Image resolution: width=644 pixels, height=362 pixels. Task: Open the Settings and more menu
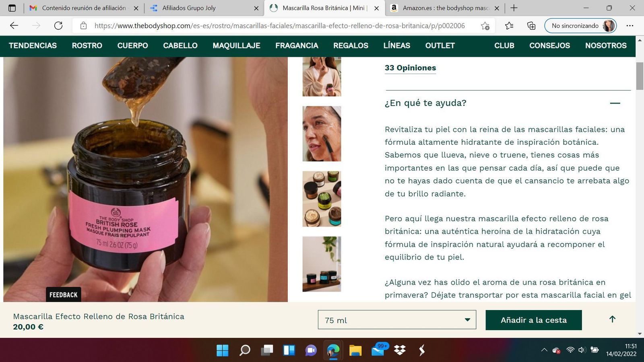tap(631, 25)
